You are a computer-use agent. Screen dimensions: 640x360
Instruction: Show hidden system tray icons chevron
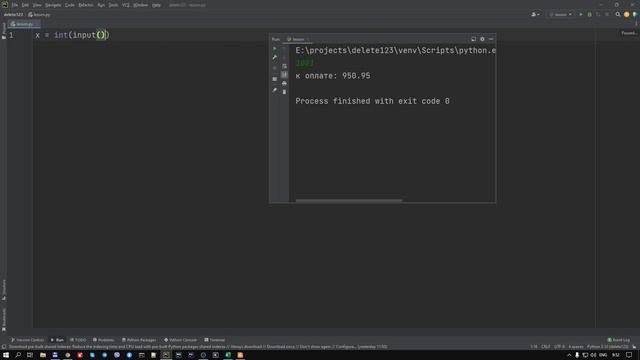569,355
